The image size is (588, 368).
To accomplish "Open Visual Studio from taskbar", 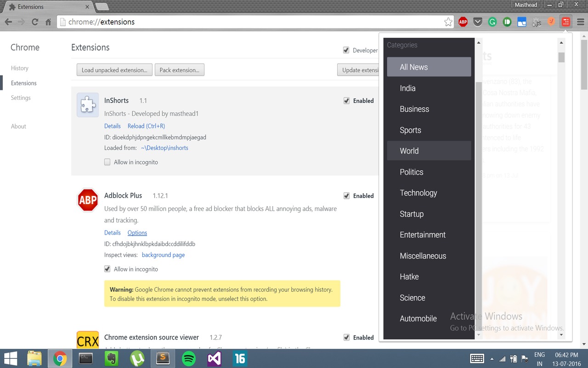I will click(x=215, y=358).
